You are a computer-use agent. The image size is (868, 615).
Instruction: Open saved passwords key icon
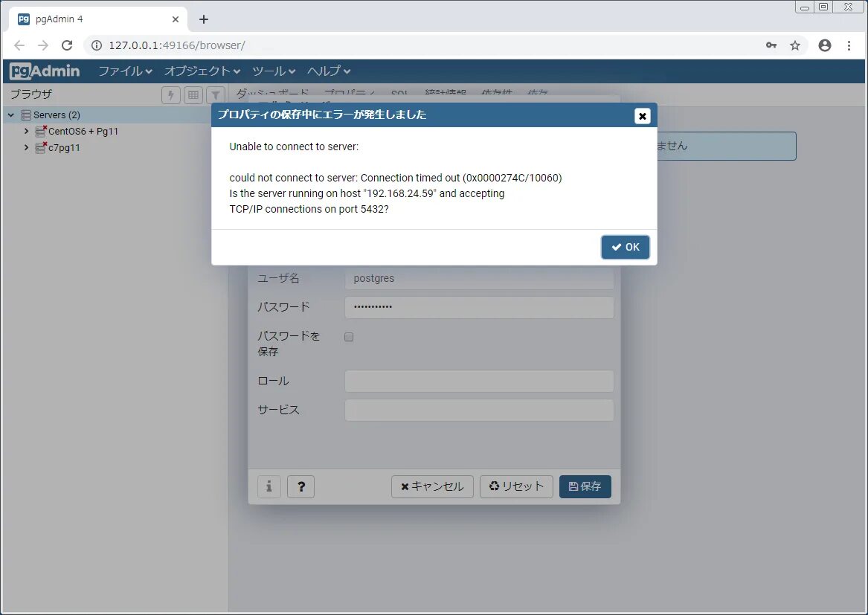(771, 45)
